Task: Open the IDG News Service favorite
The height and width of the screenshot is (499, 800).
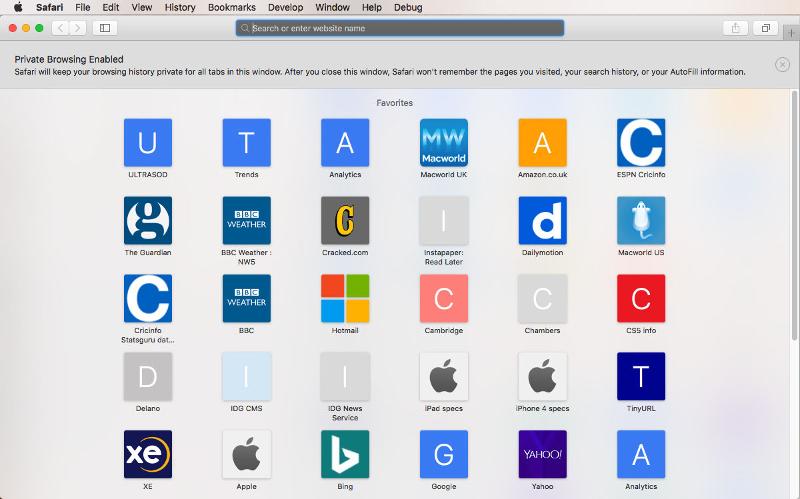Action: tap(345, 376)
